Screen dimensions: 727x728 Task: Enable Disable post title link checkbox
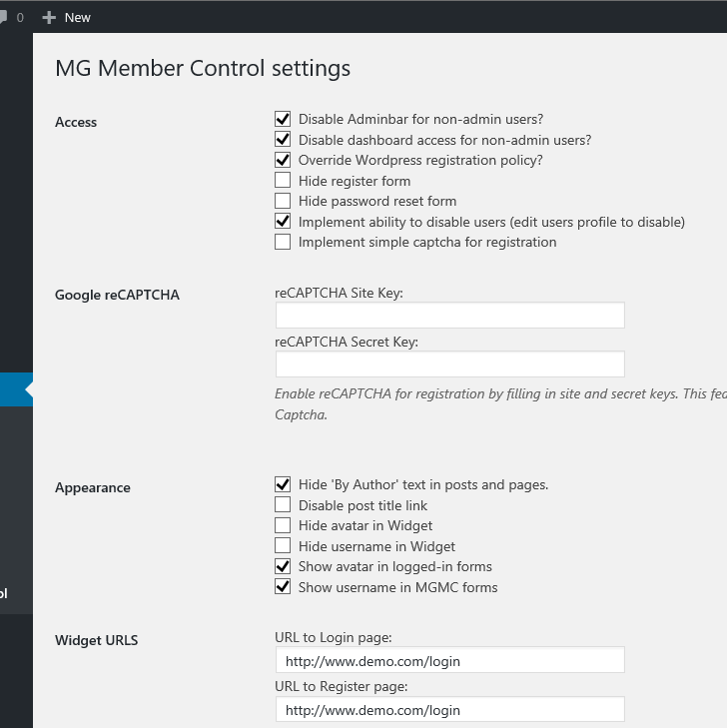(283, 504)
